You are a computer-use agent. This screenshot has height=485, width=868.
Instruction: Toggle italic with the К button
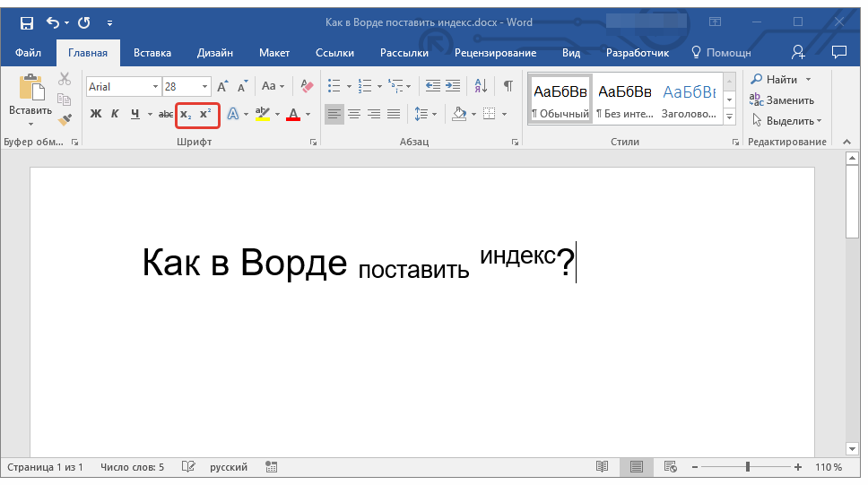(x=115, y=114)
